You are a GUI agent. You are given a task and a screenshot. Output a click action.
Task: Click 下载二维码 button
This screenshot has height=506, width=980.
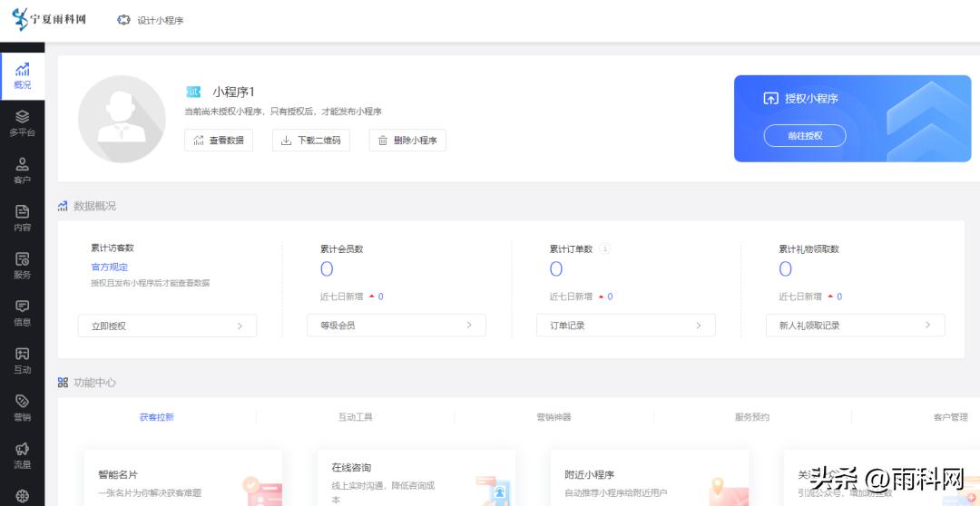click(311, 140)
